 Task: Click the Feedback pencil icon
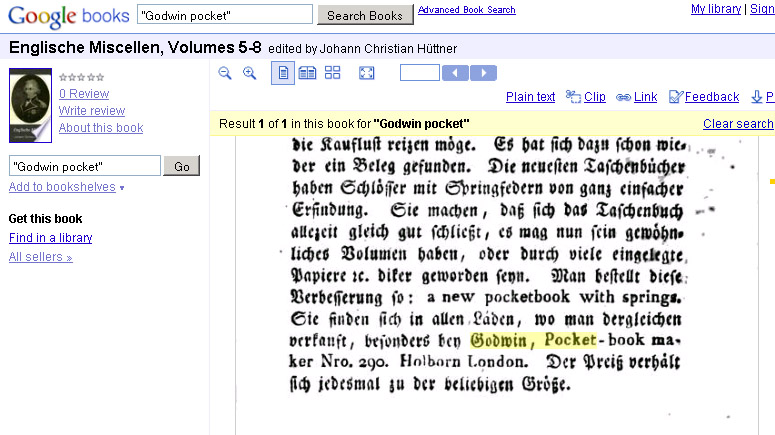[676, 96]
